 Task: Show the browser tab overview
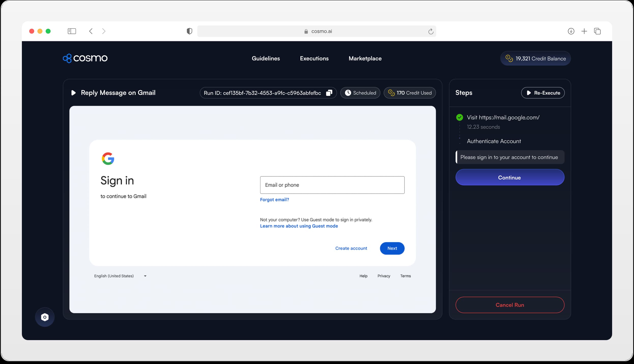pyautogui.click(x=597, y=31)
